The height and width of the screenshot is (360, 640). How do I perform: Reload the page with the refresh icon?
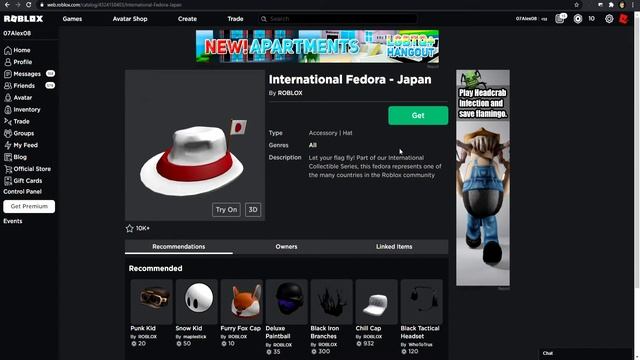[29, 4]
